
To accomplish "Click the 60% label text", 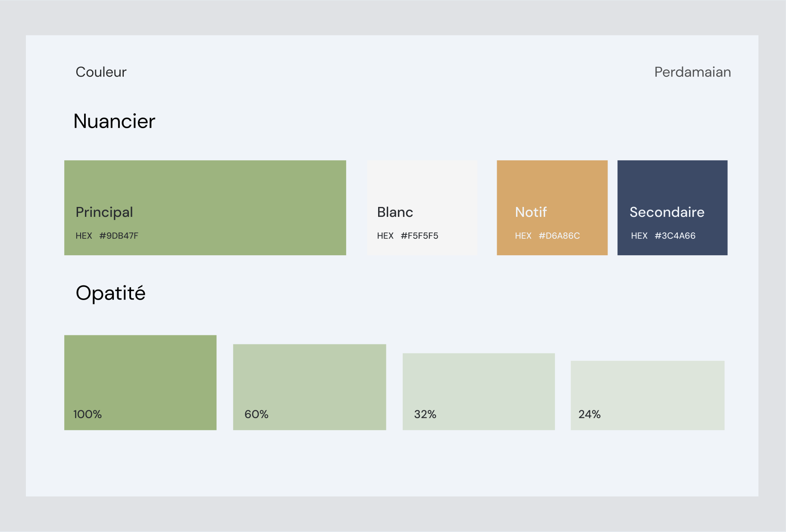I will [x=257, y=414].
